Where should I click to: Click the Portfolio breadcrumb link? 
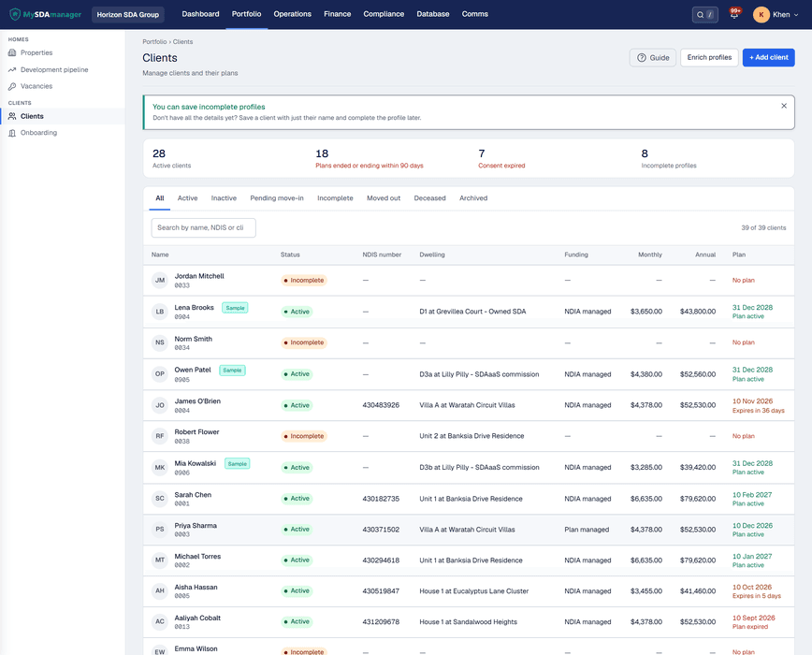(155, 42)
